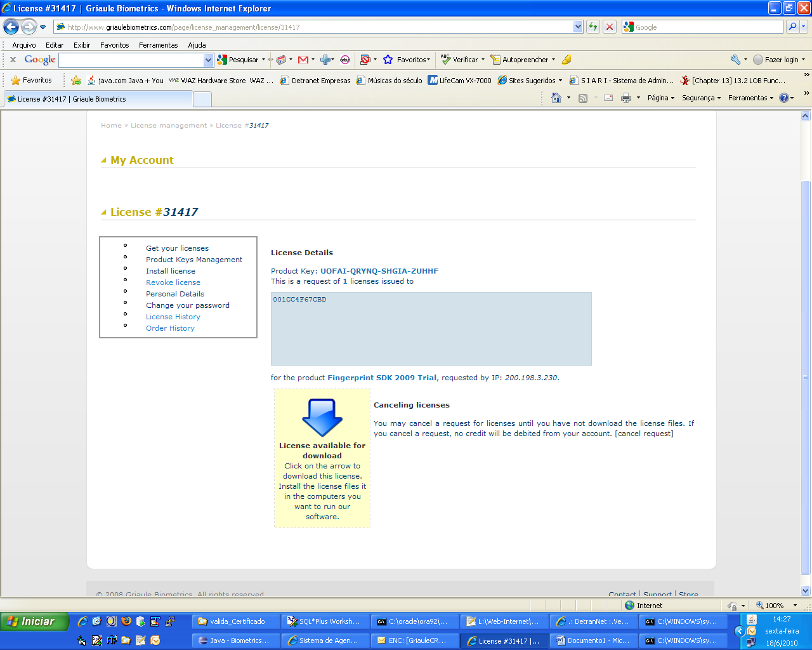Open the Ferramentas command bar dropdown
812x650 pixels.
point(750,98)
